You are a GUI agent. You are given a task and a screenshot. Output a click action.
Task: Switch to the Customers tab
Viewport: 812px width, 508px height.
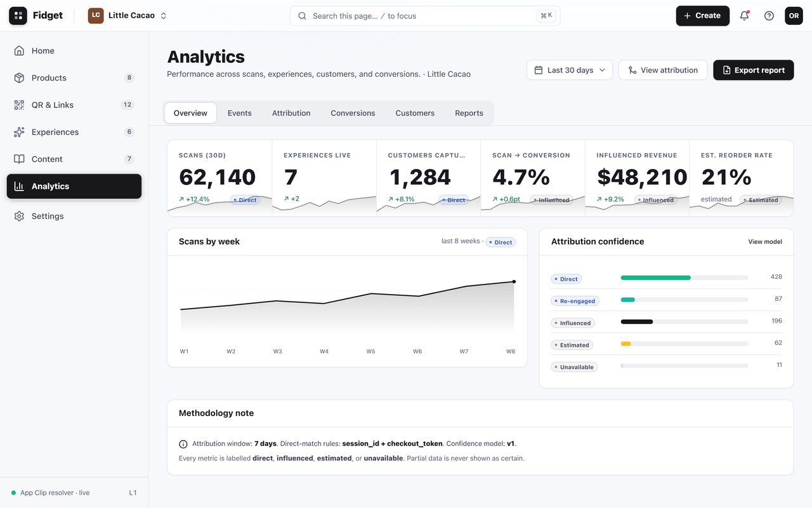[415, 113]
